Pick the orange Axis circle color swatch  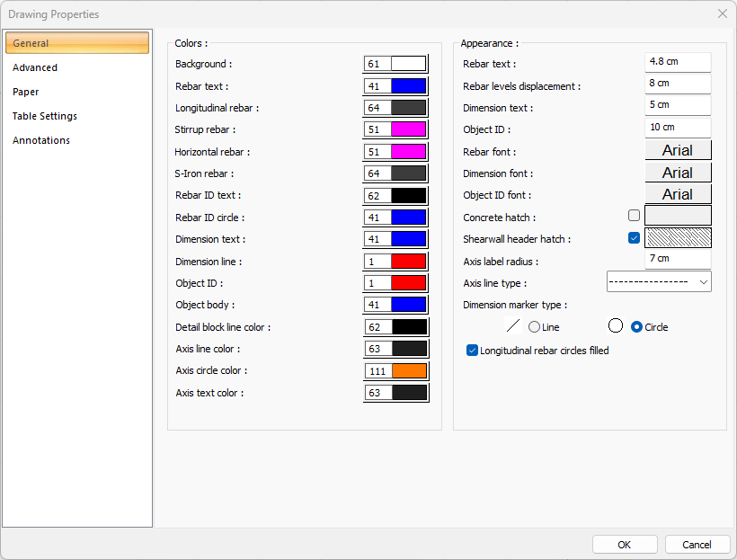(x=408, y=371)
